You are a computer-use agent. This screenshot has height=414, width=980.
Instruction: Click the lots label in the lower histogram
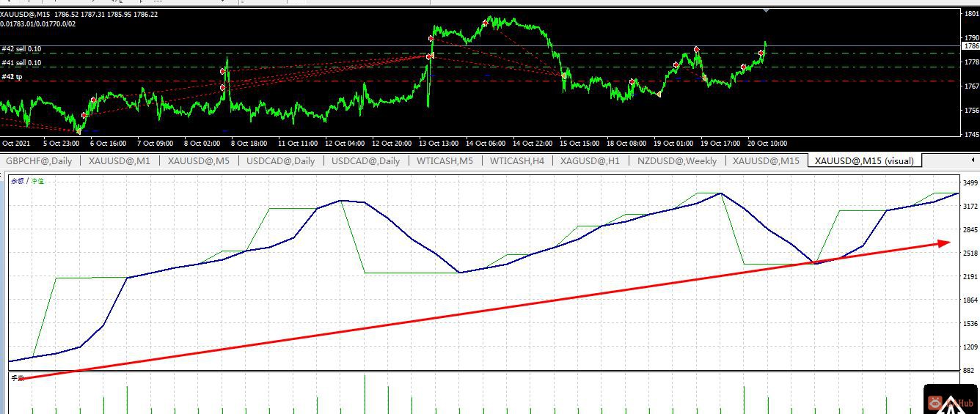click(18, 378)
